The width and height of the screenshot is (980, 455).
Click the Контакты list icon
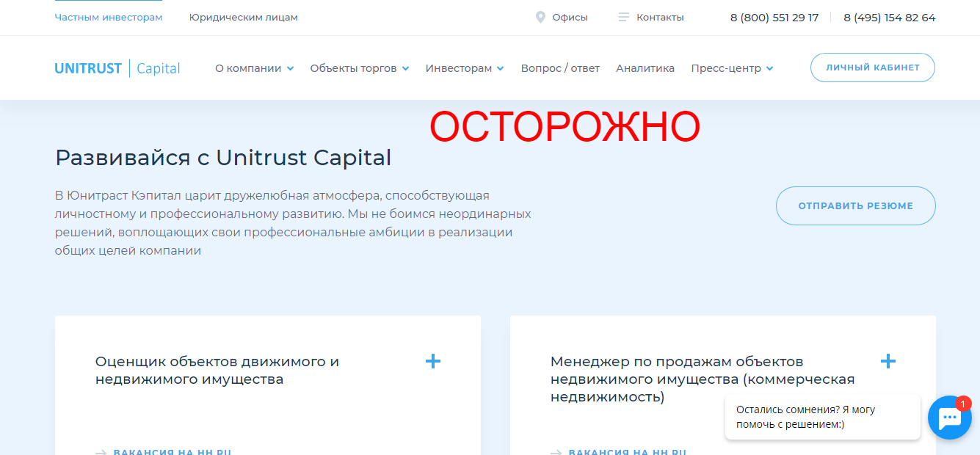coord(624,17)
